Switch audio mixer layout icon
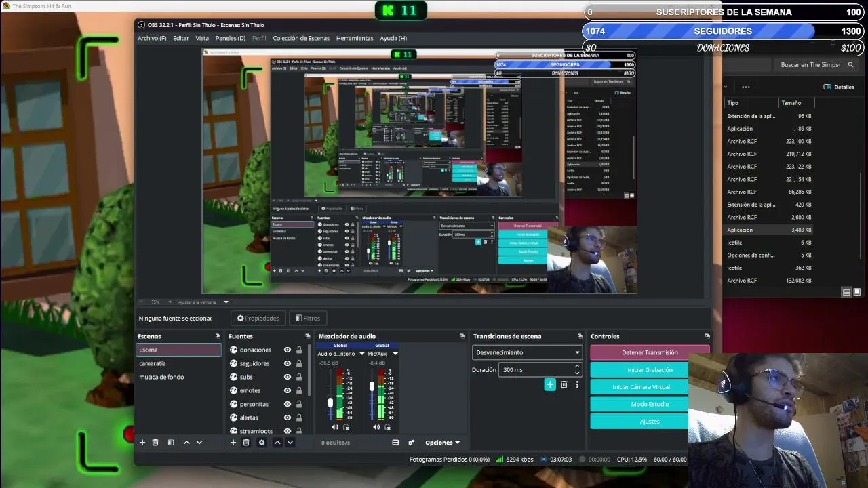This screenshot has width=868, height=488. (x=395, y=443)
